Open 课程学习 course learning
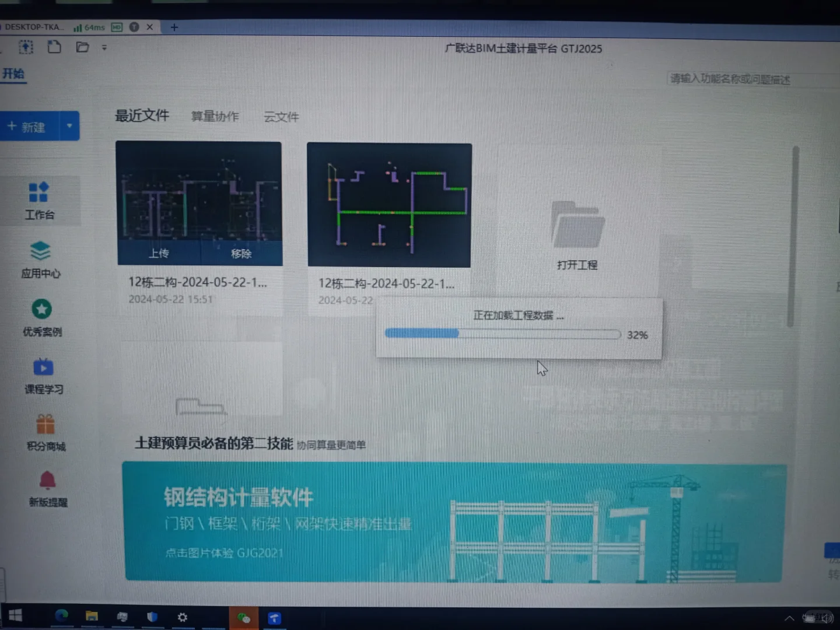The image size is (840, 630). tap(43, 376)
